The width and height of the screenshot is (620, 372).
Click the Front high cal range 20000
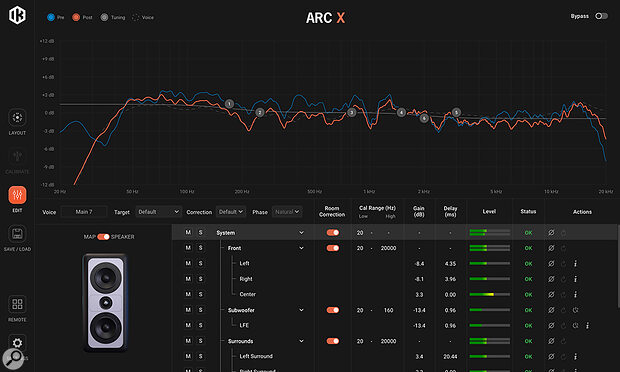[x=388, y=248]
